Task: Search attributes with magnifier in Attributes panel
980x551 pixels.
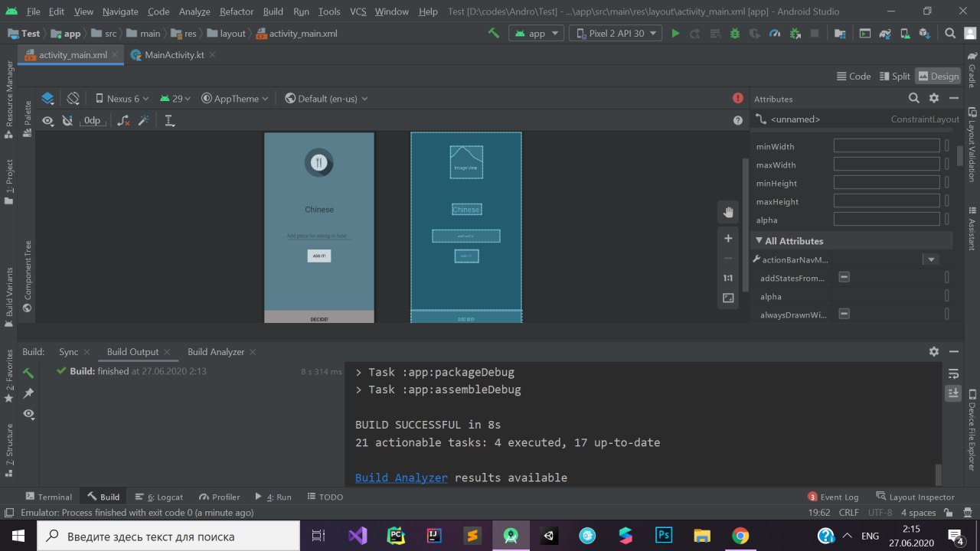Action: pyautogui.click(x=913, y=98)
